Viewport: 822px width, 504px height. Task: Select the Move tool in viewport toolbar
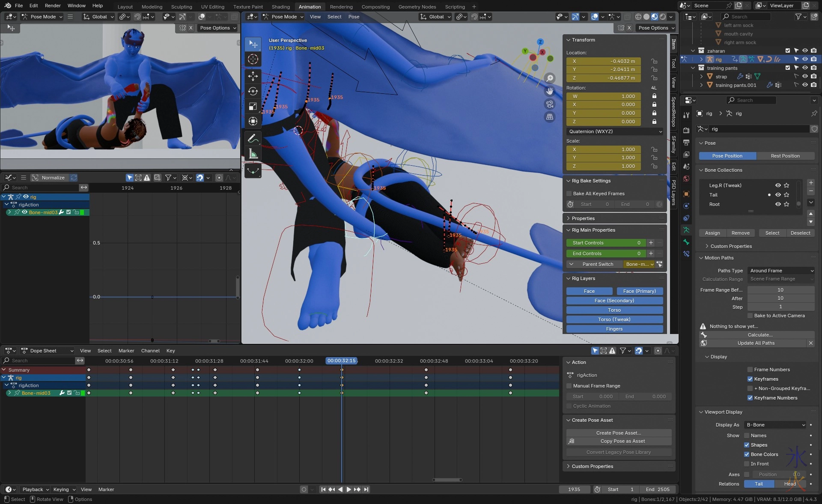tap(253, 76)
